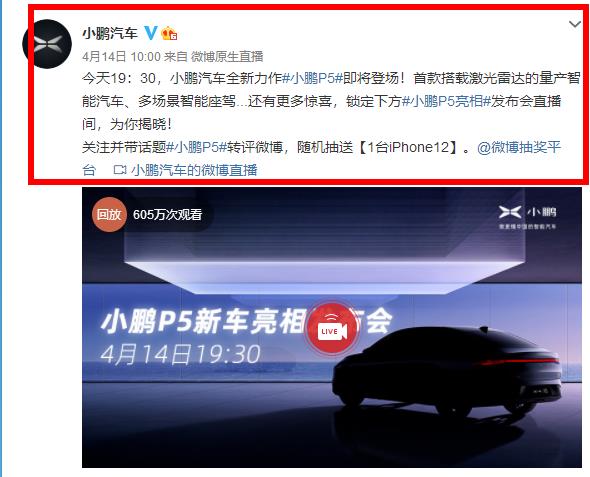Viewport: 590px width, 477px height.
Task: Open the #小鹏P5# hashtag before 转评微博
Action: (197, 147)
